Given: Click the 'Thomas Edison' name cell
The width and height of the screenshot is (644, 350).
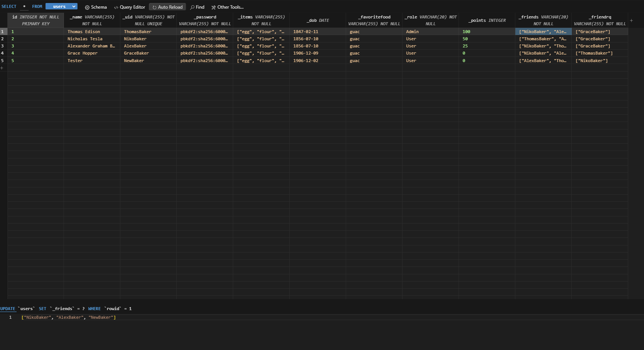Looking at the screenshot, I should click(x=92, y=32).
